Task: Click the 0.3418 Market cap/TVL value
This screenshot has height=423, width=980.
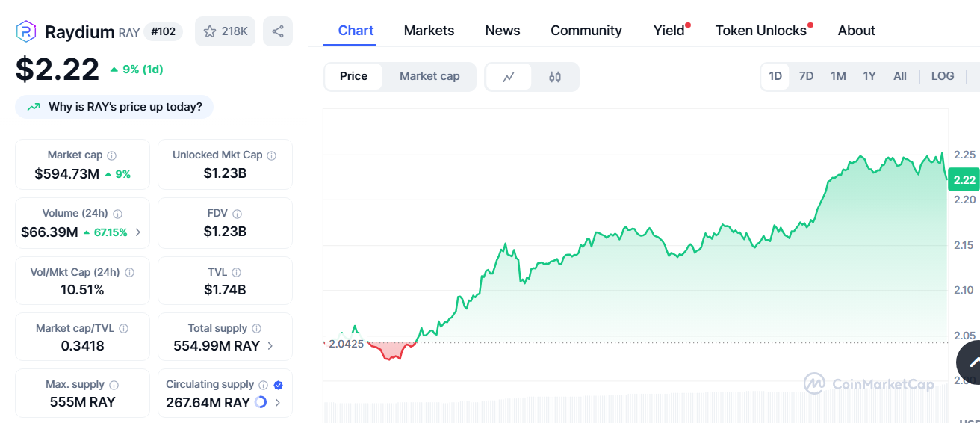Action: (82, 346)
